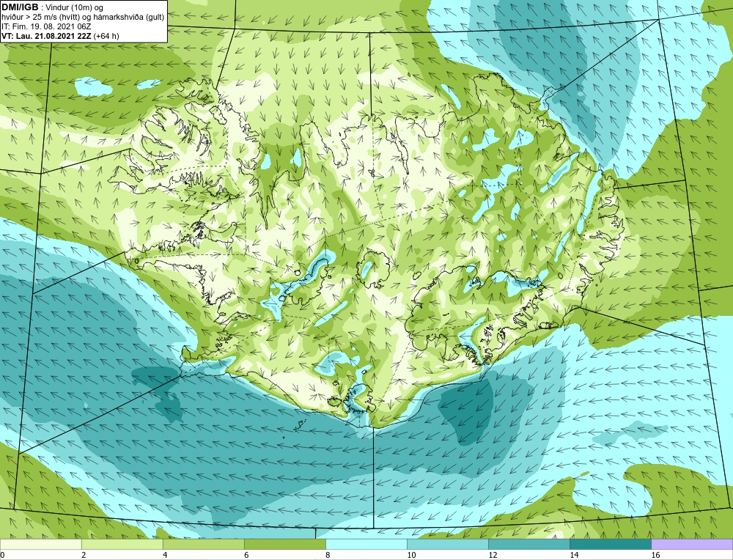Click the legend scale label "0"

[2, 555]
